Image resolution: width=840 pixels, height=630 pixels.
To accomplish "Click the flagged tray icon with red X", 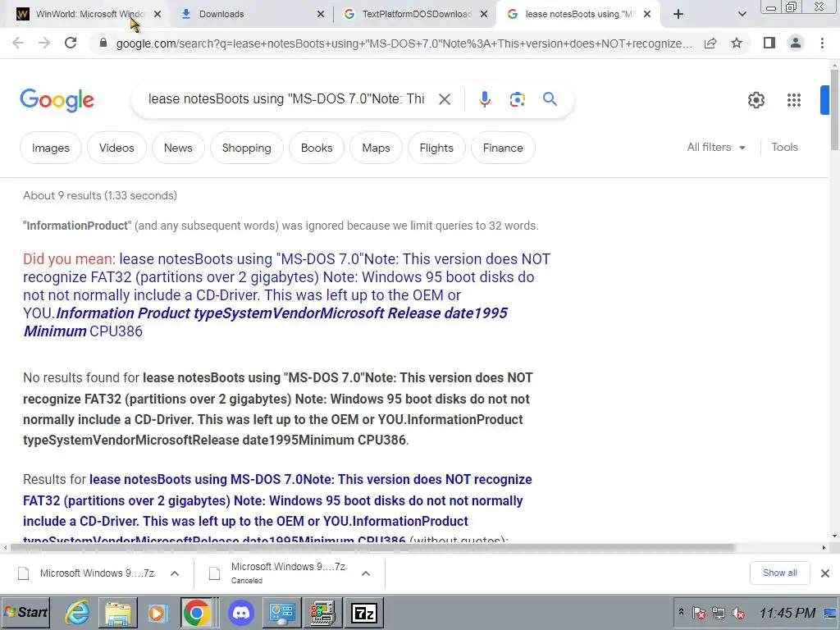I will 698,613.
